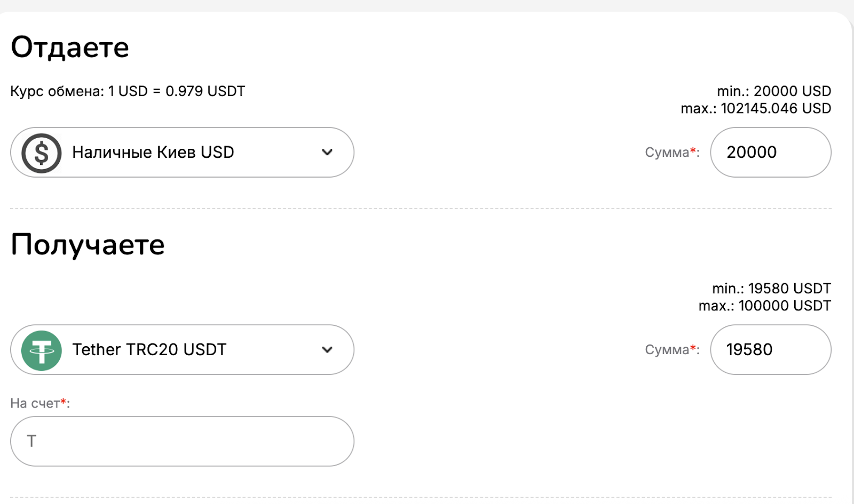Focus the 19580 receive amount field
Screen dimensions: 854x504
point(770,350)
